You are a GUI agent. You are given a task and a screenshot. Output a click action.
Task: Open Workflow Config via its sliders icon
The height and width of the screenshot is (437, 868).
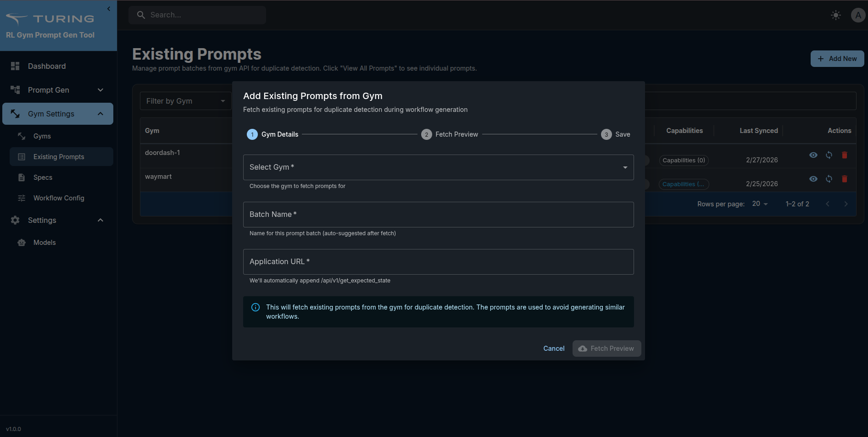point(21,198)
